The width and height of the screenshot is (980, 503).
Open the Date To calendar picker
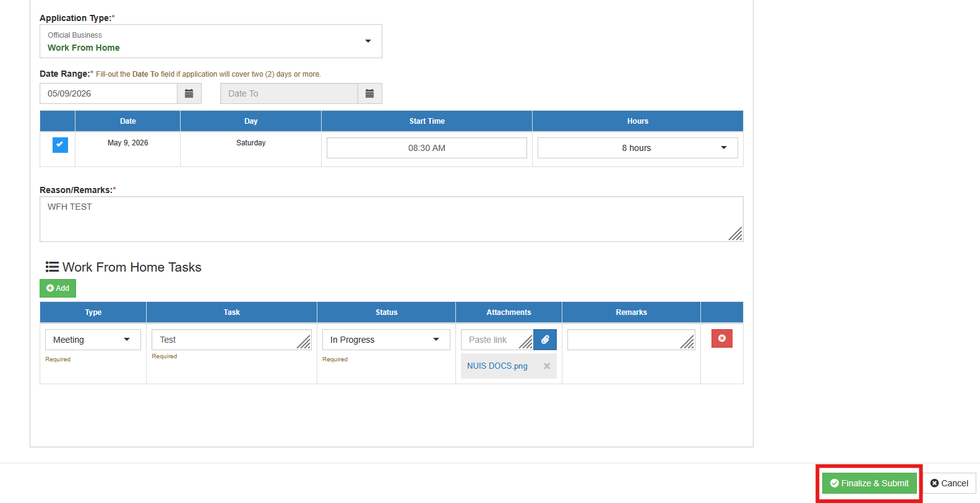coord(369,93)
